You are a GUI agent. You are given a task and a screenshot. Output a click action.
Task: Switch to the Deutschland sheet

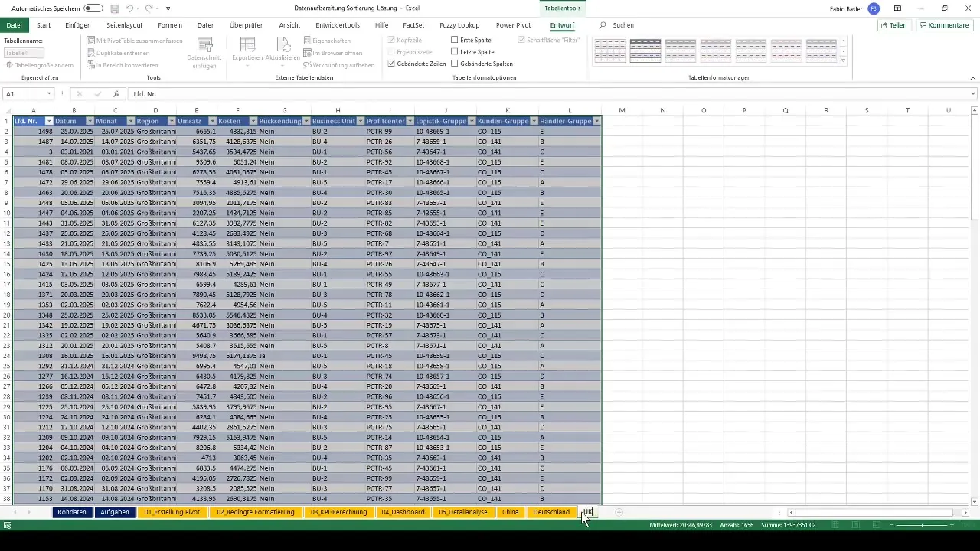point(551,512)
